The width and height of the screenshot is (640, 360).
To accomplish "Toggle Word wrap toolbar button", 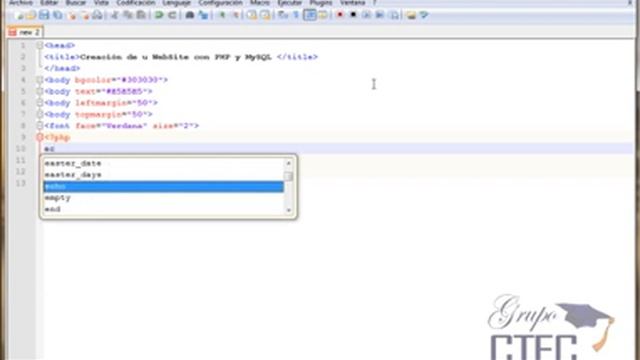I will [283, 16].
